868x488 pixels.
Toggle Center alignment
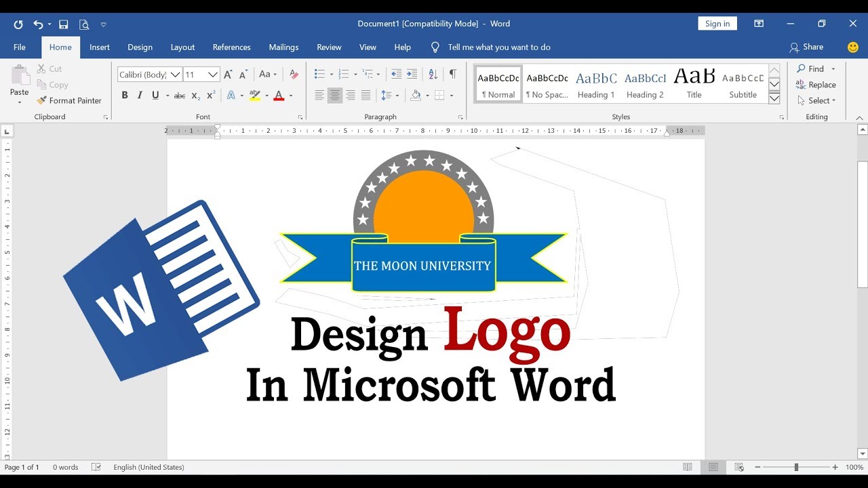click(335, 96)
